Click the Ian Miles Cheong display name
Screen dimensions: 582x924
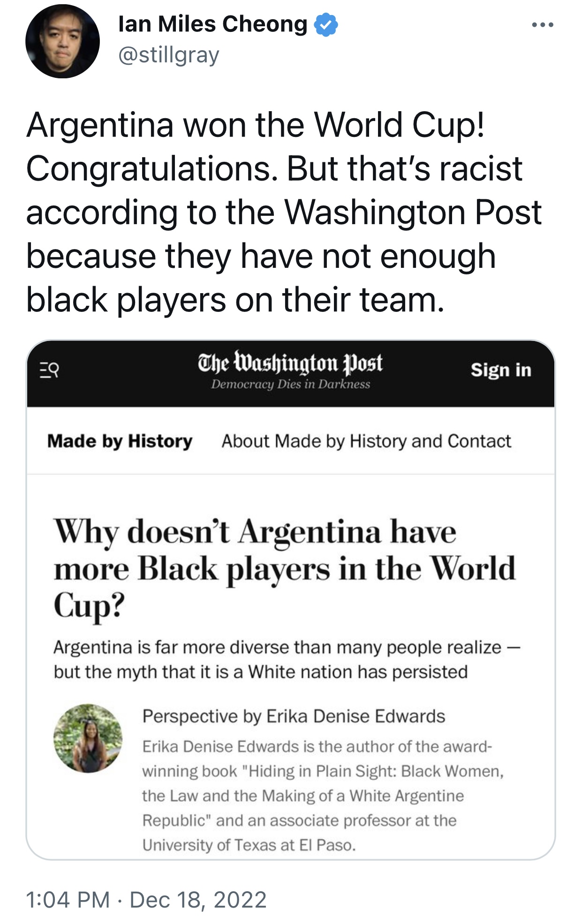click(x=213, y=24)
